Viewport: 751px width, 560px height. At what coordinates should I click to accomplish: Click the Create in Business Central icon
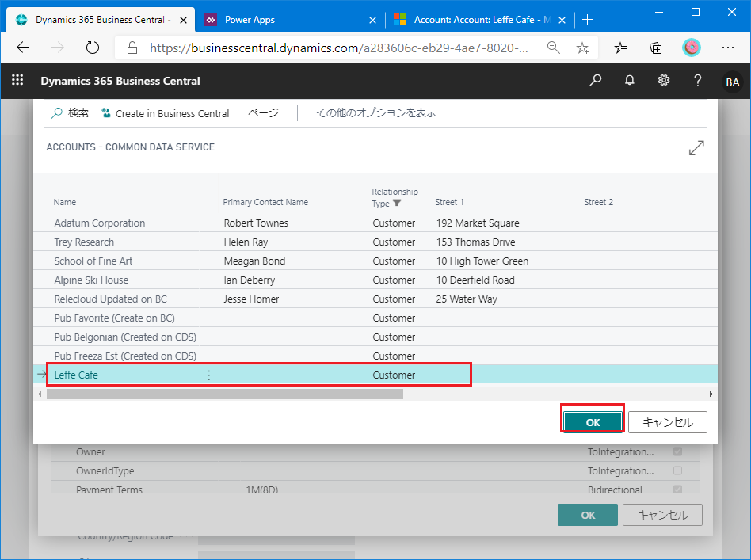(106, 113)
